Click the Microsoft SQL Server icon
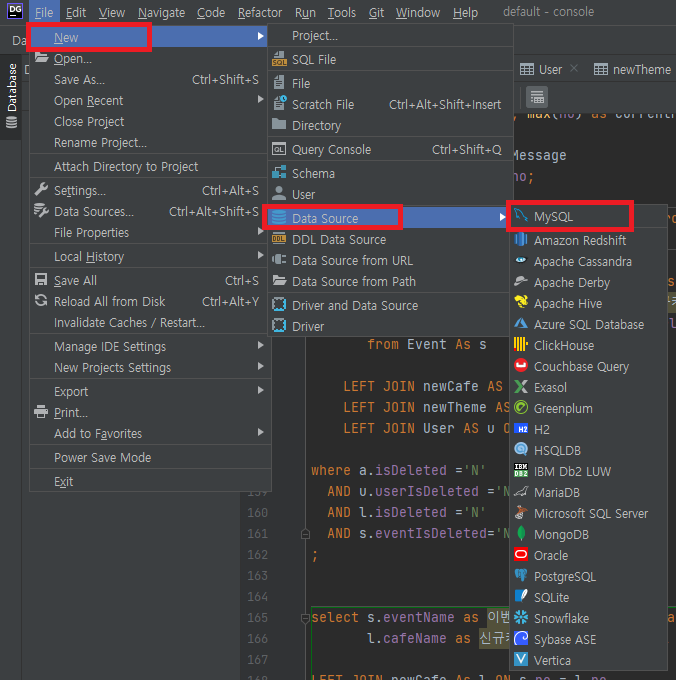 pos(521,513)
